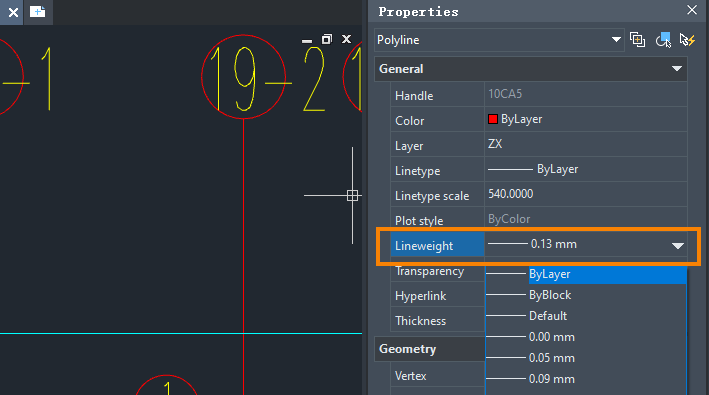
Task: Choose 0.05 mm lineweight
Action: coord(586,358)
